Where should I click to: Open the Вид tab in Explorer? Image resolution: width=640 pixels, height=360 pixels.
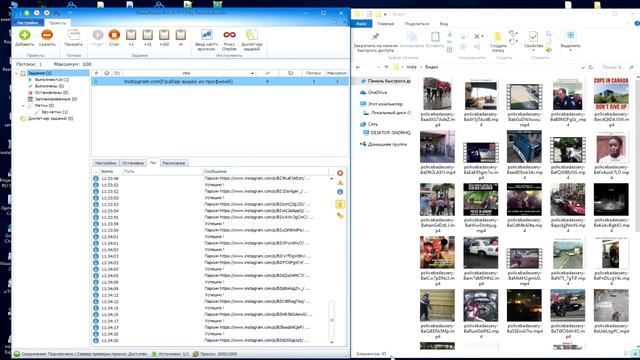(x=444, y=24)
